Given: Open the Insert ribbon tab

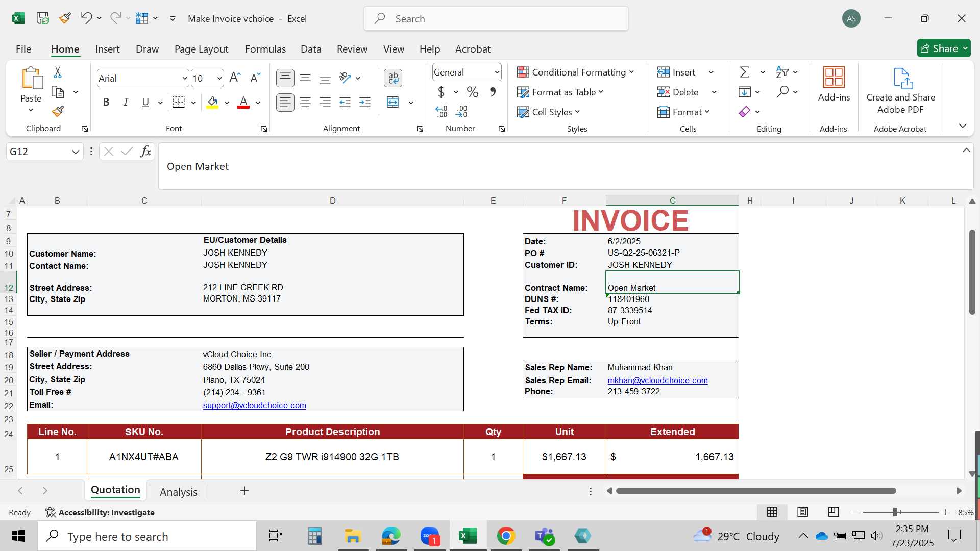Looking at the screenshot, I should pos(107,49).
